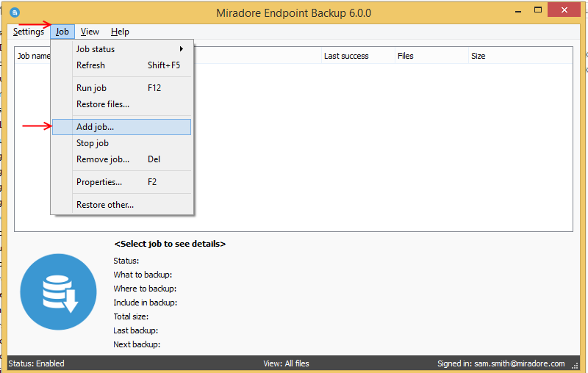Click Signed in: sam.smith@miradore.com text
This screenshot has height=373, width=588.
pyautogui.click(x=501, y=363)
